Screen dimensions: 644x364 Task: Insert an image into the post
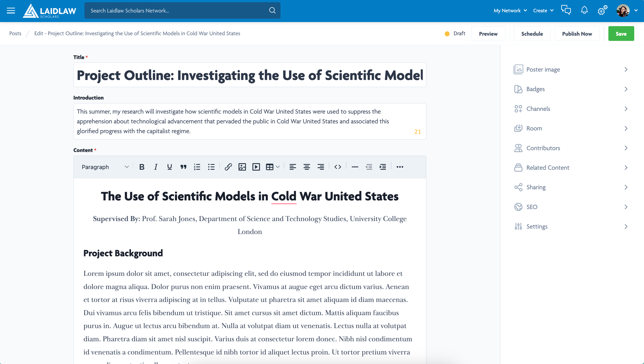(x=242, y=167)
